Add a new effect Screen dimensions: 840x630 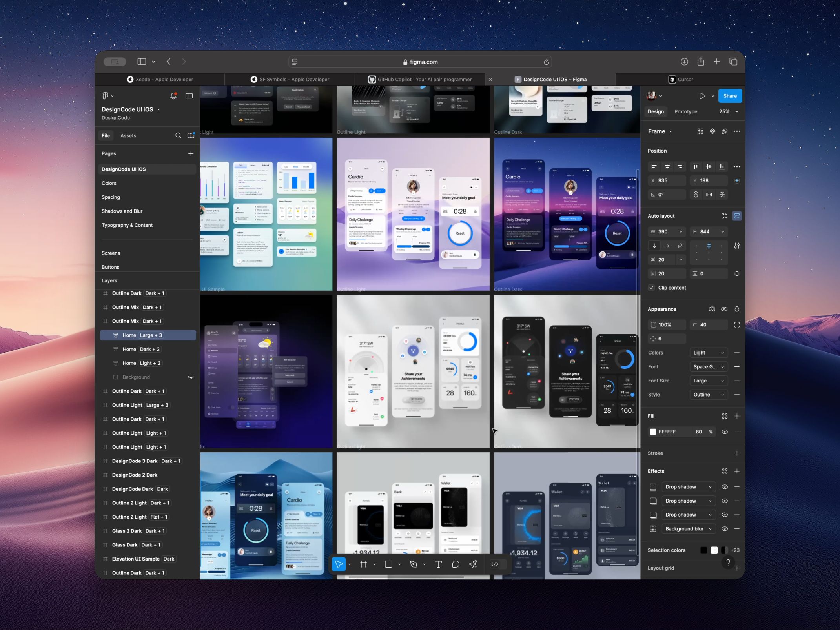pyautogui.click(x=737, y=471)
